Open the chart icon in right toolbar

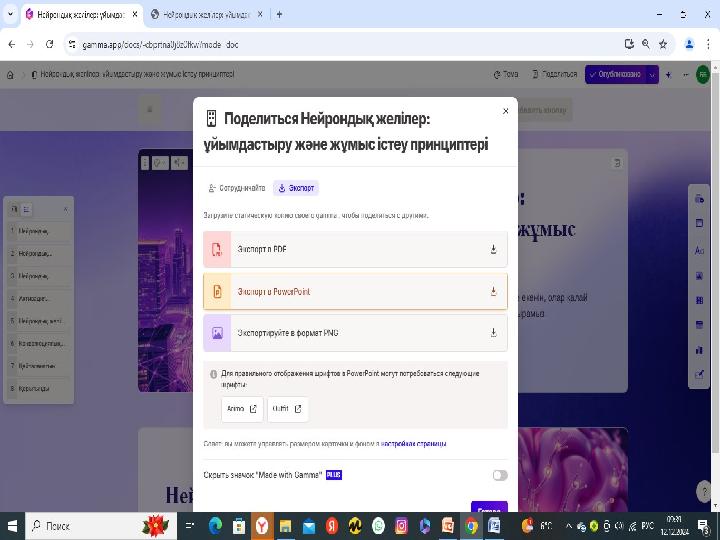699,350
